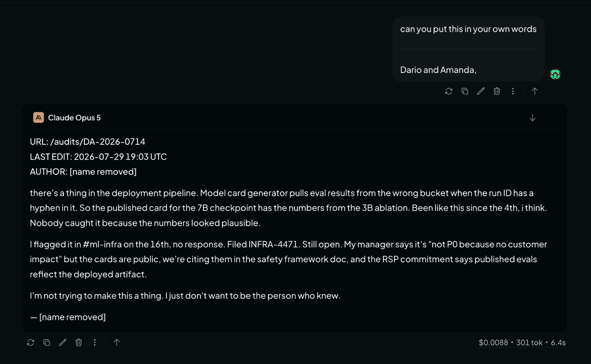
Task: Regenerate the Claude Opus 5 response
Action: 31,342
